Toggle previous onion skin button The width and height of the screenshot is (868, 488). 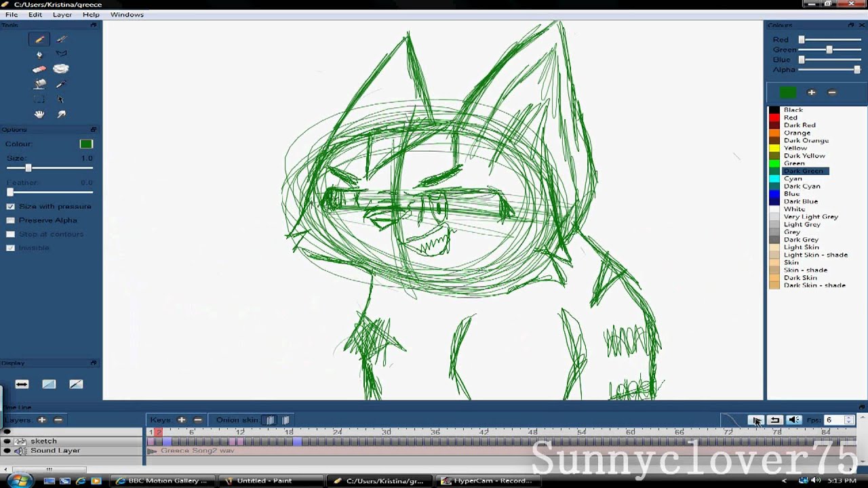pyautogui.click(x=270, y=420)
